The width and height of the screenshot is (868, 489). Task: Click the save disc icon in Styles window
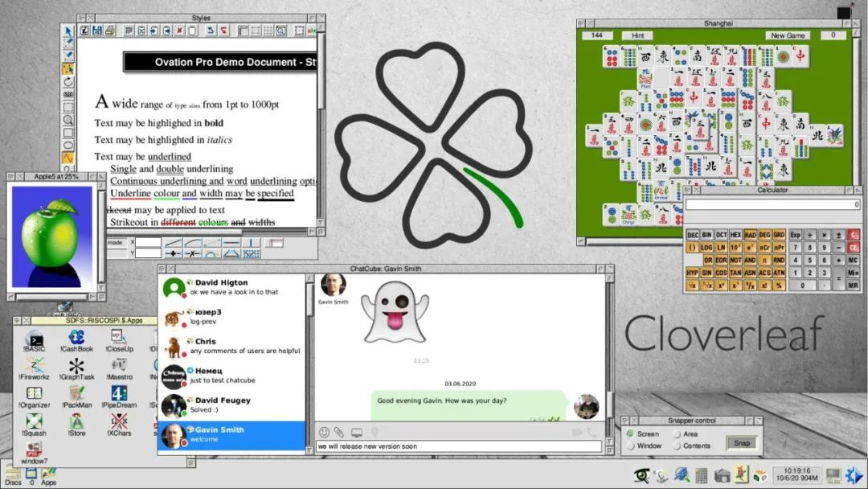tap(97, 31)
